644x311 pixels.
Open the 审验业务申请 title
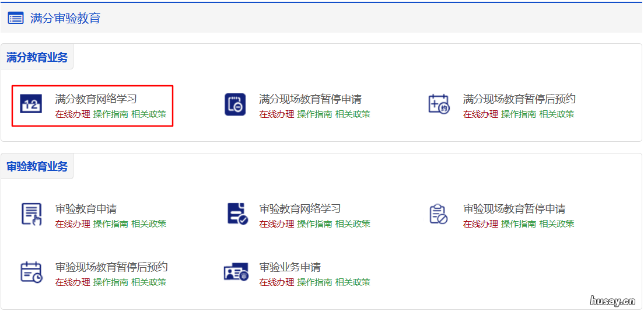290,267
